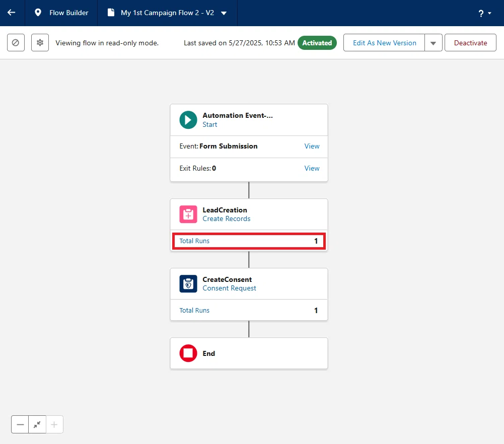This screenshot has width=504, height=444.
Task: View the Exit Rules details
Action: pos(312,168)
